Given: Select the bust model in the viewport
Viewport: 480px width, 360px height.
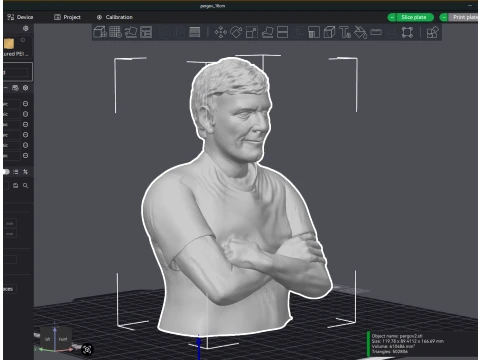Looking at the screenshot, I should point(233,200).
